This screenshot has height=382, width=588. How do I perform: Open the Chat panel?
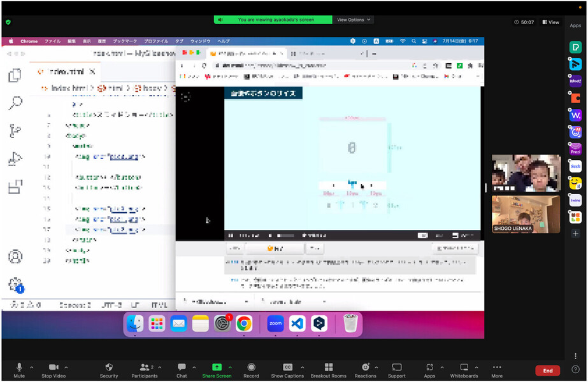point(182,367)
